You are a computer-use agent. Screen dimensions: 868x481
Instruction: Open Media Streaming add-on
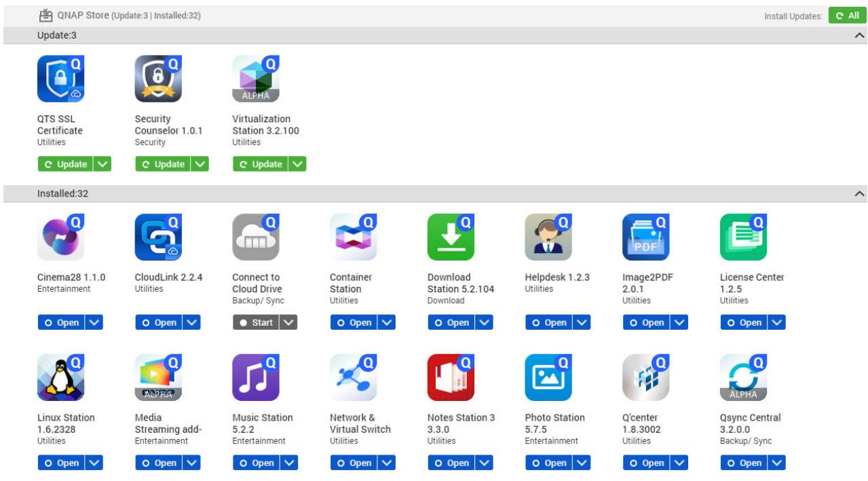click(x=159, y=463)
